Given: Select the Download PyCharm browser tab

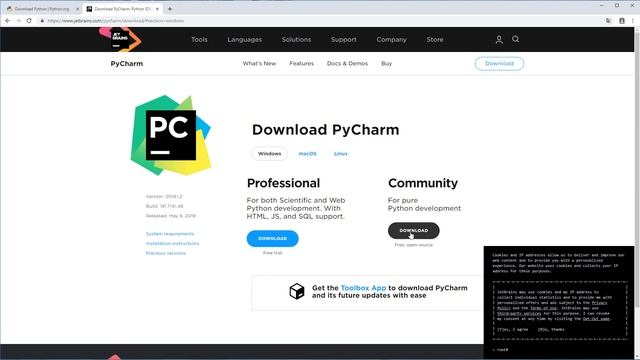Looking at the screenshot, I should click(122, 9).
